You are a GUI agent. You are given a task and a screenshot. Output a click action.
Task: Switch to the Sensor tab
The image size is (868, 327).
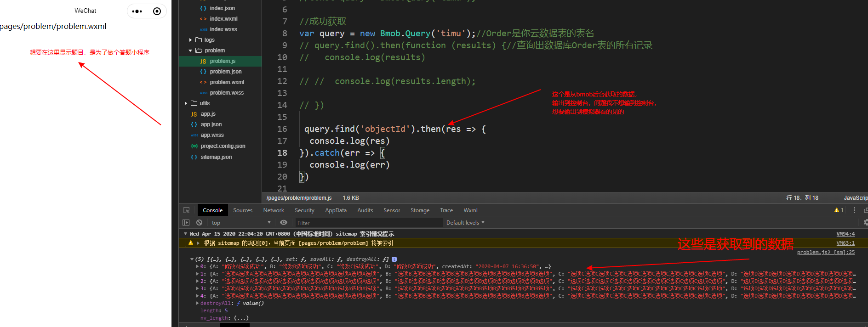(x=392, y=210)
